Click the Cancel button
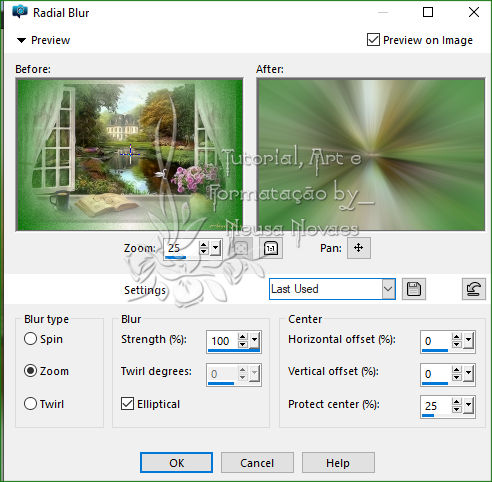This screenshot has width=492, height=482. point(257,463)
